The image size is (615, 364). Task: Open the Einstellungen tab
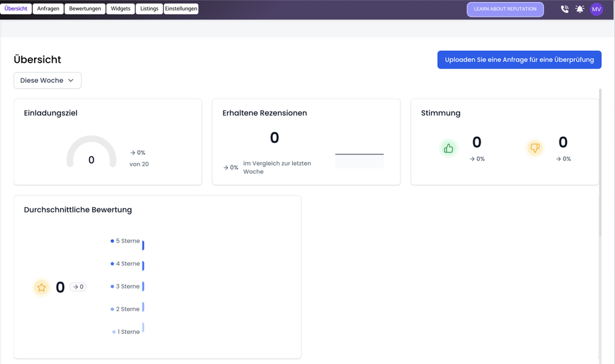[x=181, y=9]
